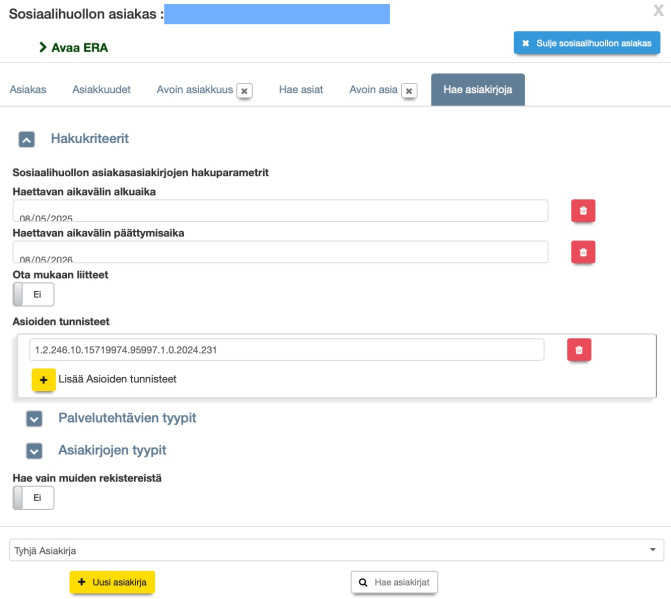Close the dialog with the X

coord(658,10)
